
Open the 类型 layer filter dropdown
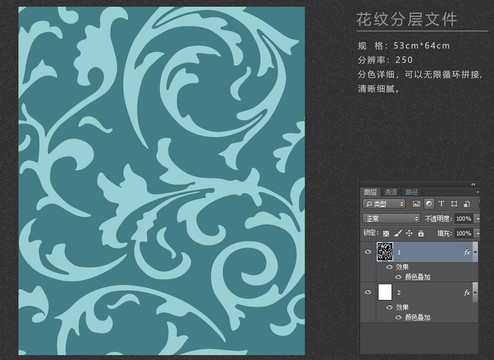coord(384,204)
